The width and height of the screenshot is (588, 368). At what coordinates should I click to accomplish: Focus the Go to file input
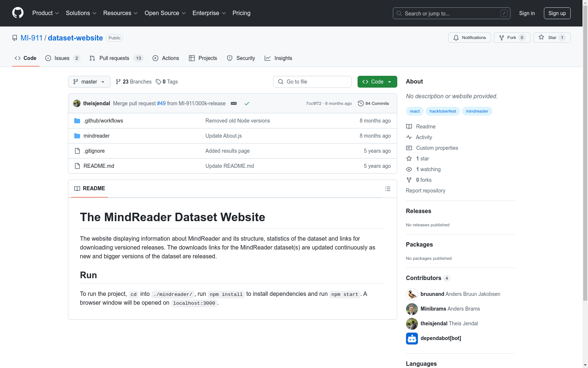pos(312,82)
